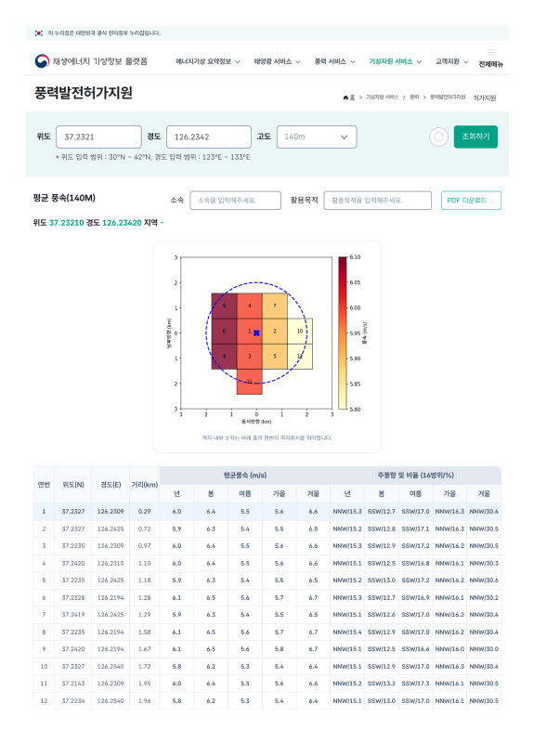The width and height of the screenshot is (534, 756).
Task: Click 재생에너지 기상정보 플랫폼 site title
Action: tap(100, 61)
